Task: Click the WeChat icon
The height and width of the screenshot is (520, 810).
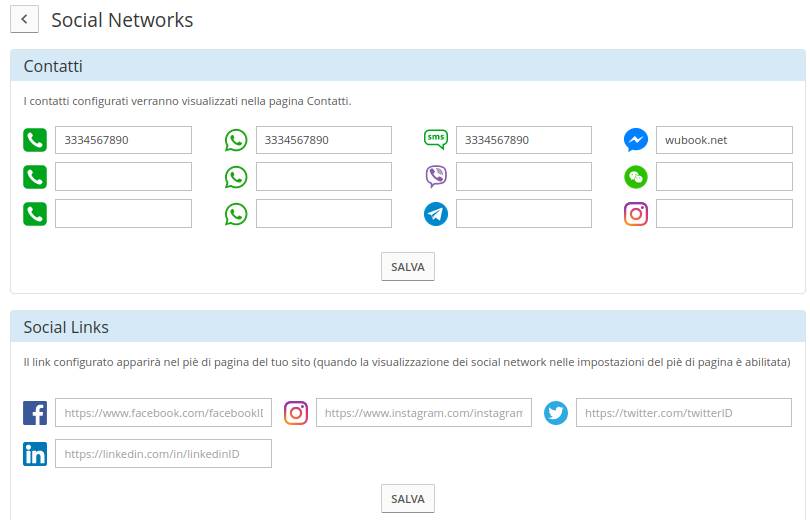Action: (x=636, y=177)
